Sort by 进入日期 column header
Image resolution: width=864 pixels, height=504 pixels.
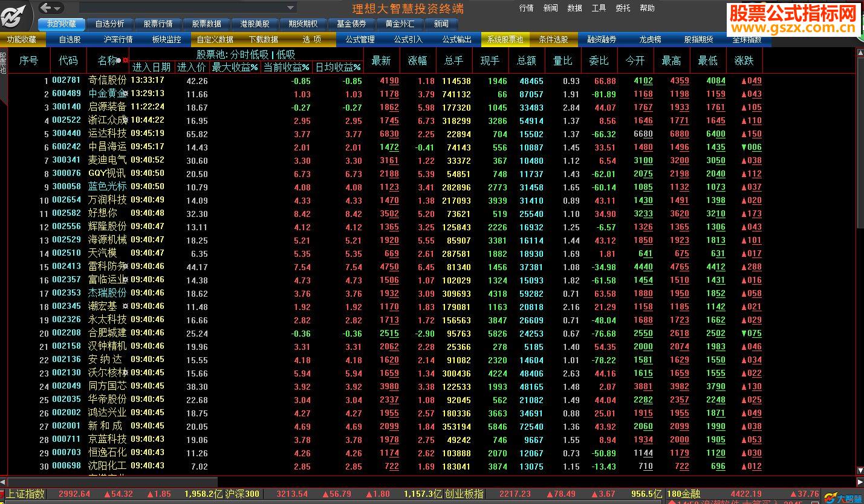(x=152, y=67)
